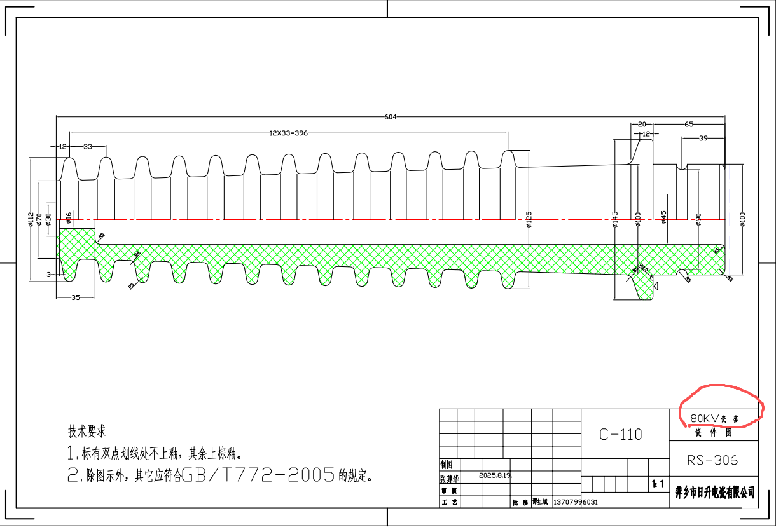Screen dimensions: 776x532
Task: Click the phone number 13707996031
Action: (x=576, y=502)
